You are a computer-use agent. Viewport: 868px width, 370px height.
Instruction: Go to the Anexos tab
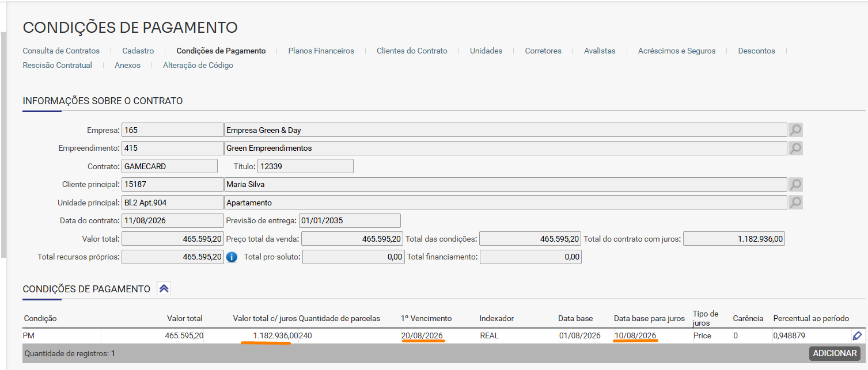click(127, 65)
